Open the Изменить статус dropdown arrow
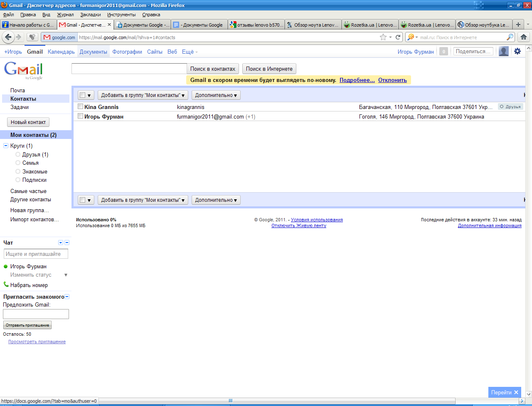This screenshot has width=532, height=406. pyautogui.click(x=66, y=275)
